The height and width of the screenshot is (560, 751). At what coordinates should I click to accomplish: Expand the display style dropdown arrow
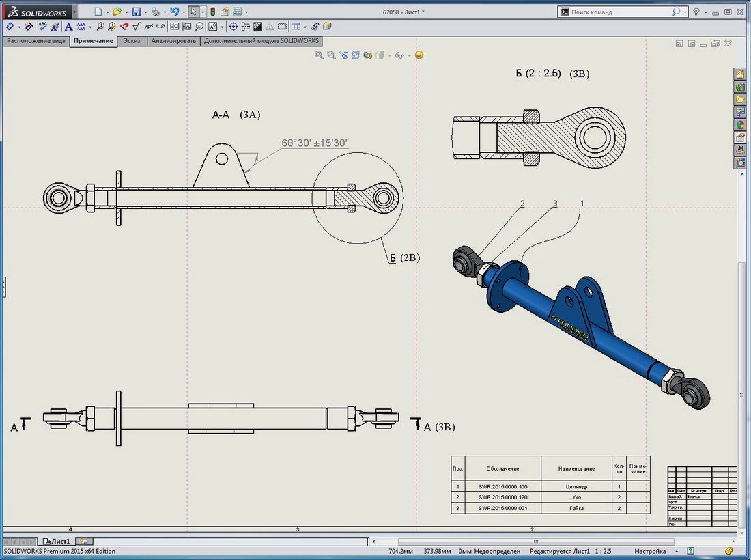tap(389, 55)
